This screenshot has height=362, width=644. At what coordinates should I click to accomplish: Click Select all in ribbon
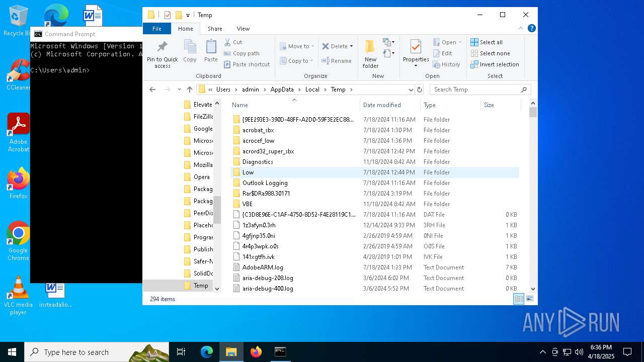[487, 42]
